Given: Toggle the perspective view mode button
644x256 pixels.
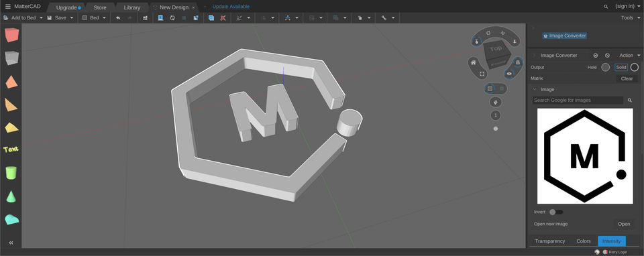Looking at the screenshot, I should [517, 62].
